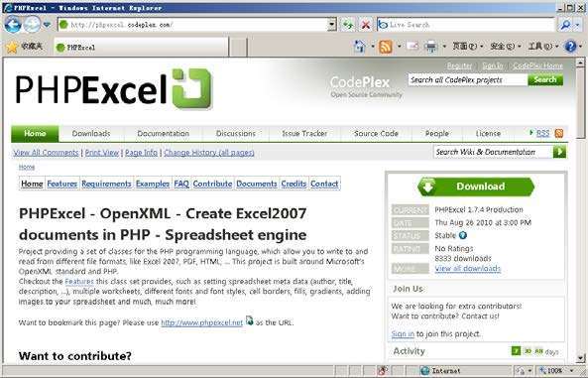The height and width of the screenshot is (378, 588).
Task: Expand the address bar dropdown arrow
Action: 331,25
